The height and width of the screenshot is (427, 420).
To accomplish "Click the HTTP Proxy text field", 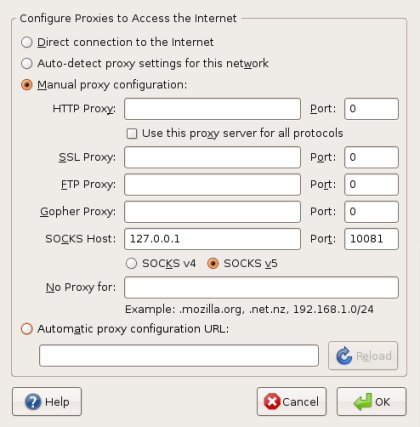I will [x=212, y=109].
